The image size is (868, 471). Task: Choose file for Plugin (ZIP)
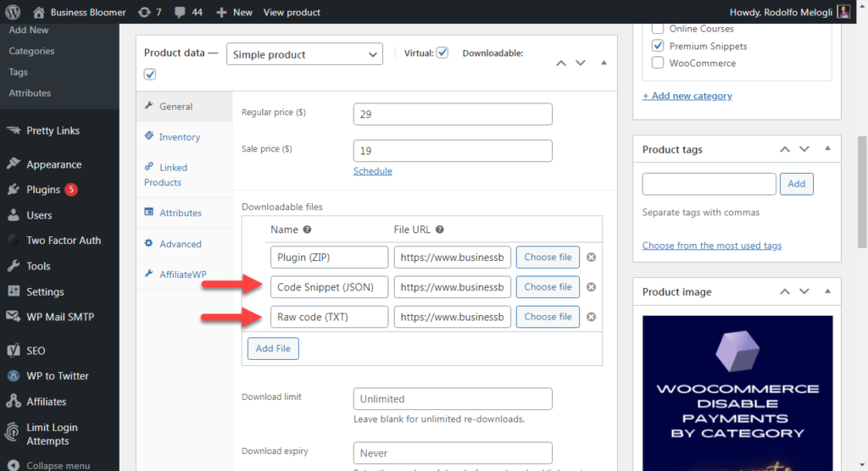click(548, 258)
